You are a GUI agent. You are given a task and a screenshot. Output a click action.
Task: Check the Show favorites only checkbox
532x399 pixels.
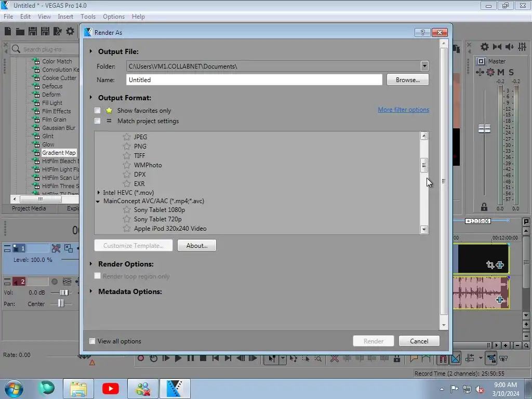[x=97, y=111]
